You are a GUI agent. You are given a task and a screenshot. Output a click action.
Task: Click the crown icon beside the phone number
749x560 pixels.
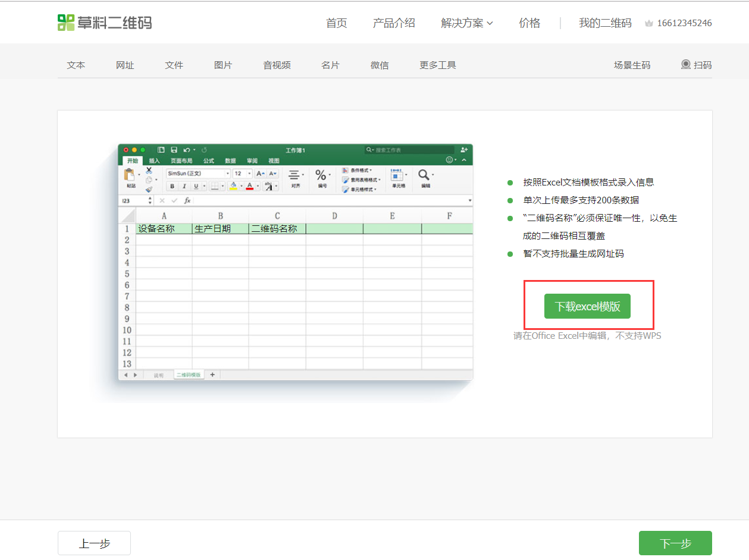pyautogui.click(x=649, y=24)
